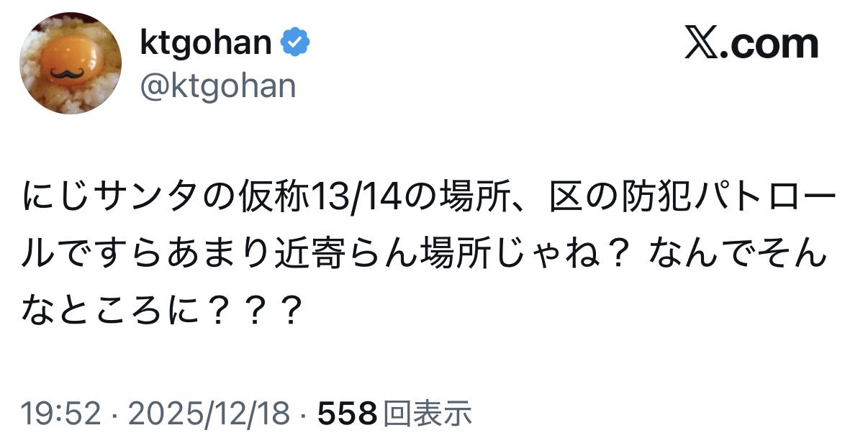The image size is (868, 438).
Task: Click the blue verified badge
Action: [296, 45]
